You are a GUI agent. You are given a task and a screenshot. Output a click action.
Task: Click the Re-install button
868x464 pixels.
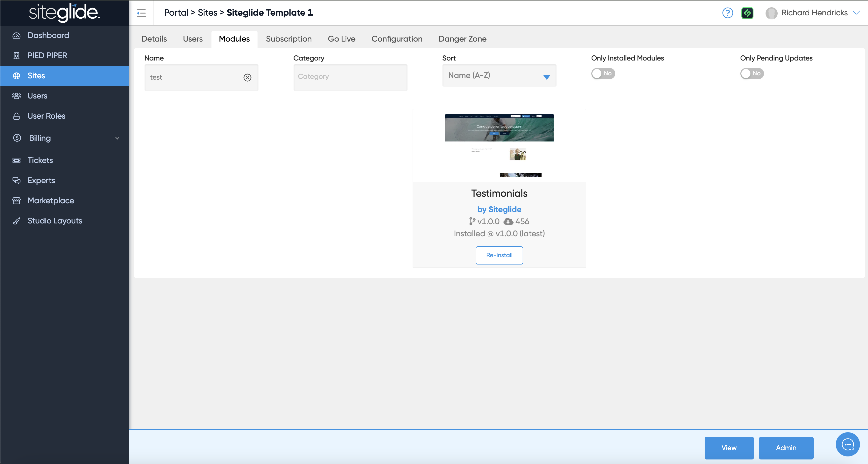coord(499,255)
